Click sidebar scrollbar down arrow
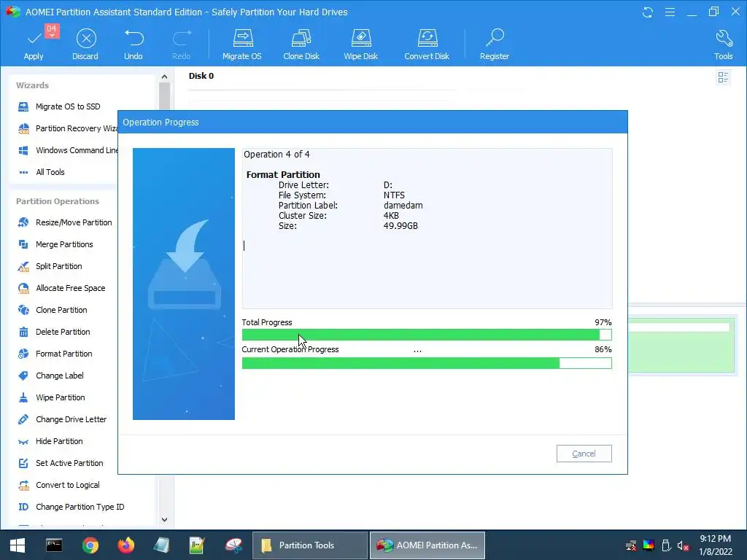The image size is (747, 560). click(x=164, y=519)
